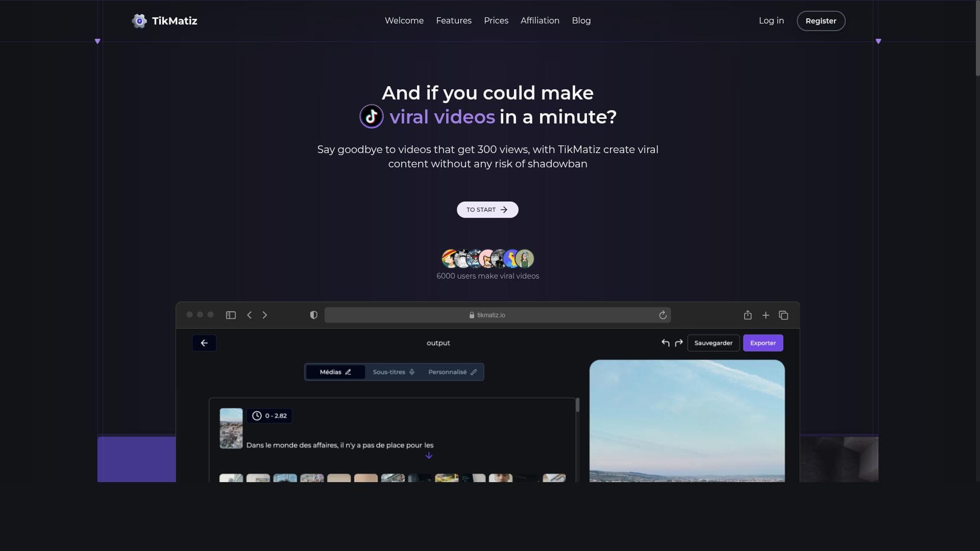Click the editor back arrow button
This screenshot has height=551, width=980.
204,343
